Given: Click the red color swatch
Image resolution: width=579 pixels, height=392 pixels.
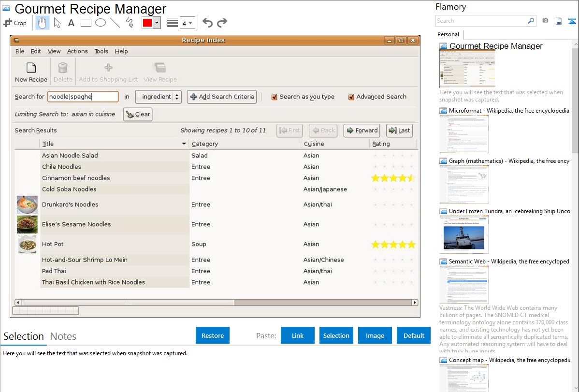Looking at the screenshot, I should pos(147,23).
